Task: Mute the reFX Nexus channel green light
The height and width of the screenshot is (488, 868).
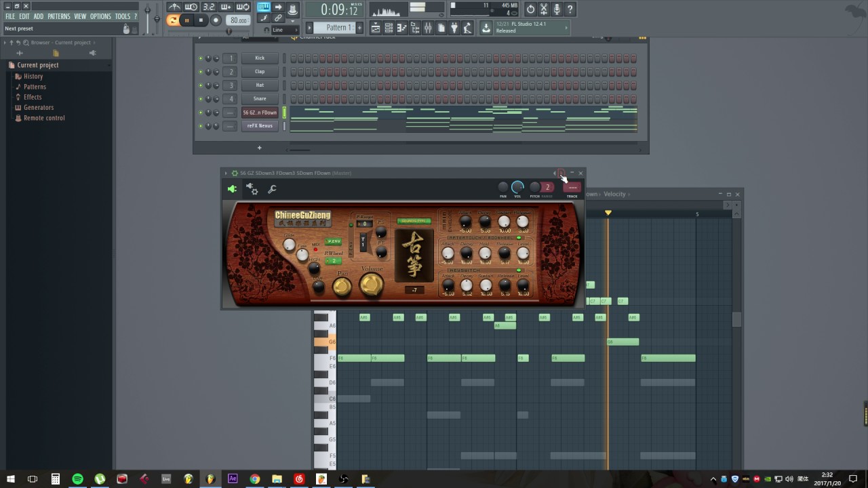Action: point(200,126)
